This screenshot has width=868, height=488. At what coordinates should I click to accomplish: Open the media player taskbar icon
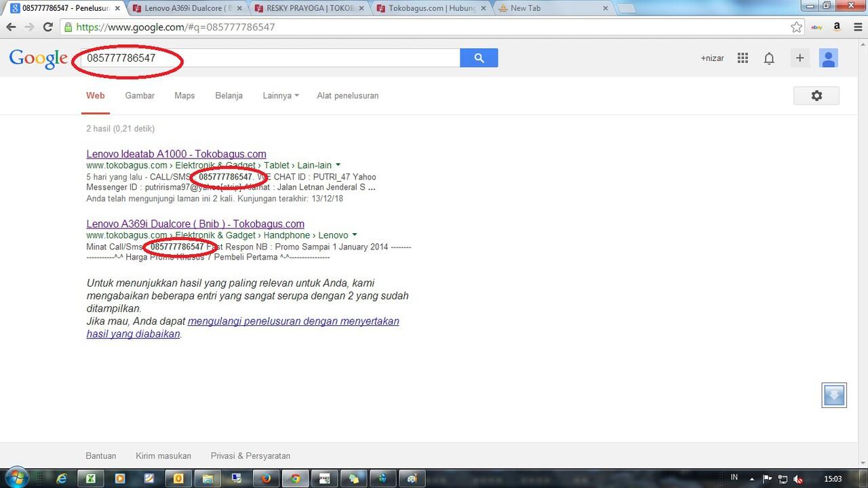[x=119, y=479]
